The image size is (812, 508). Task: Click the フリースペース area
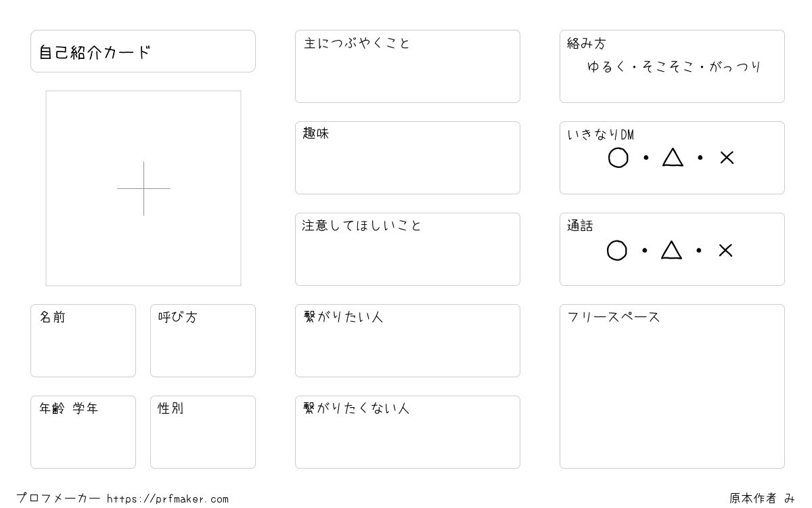pos(672,386)
